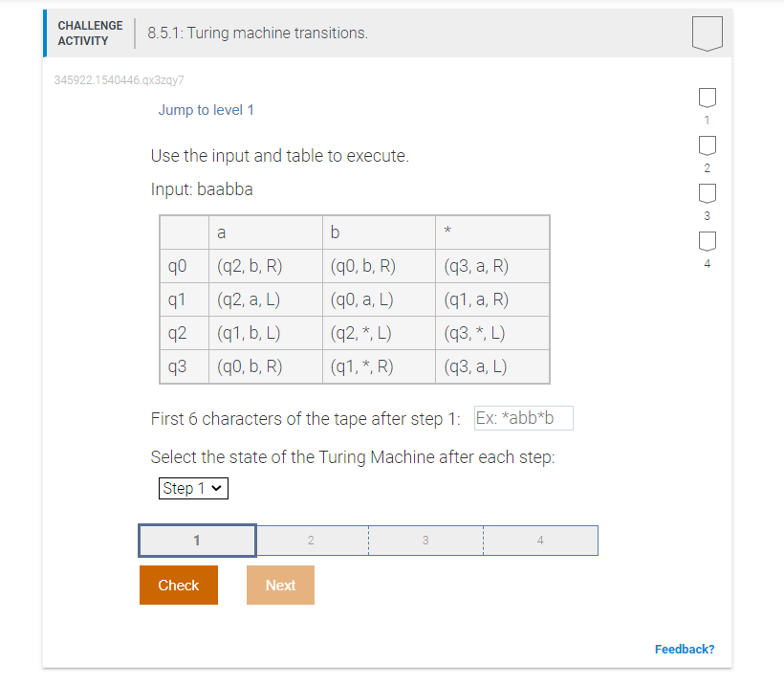Click the shield icon above level number 4
The image size is (784, 686).
pyautogui.click(x=707, y=240)
